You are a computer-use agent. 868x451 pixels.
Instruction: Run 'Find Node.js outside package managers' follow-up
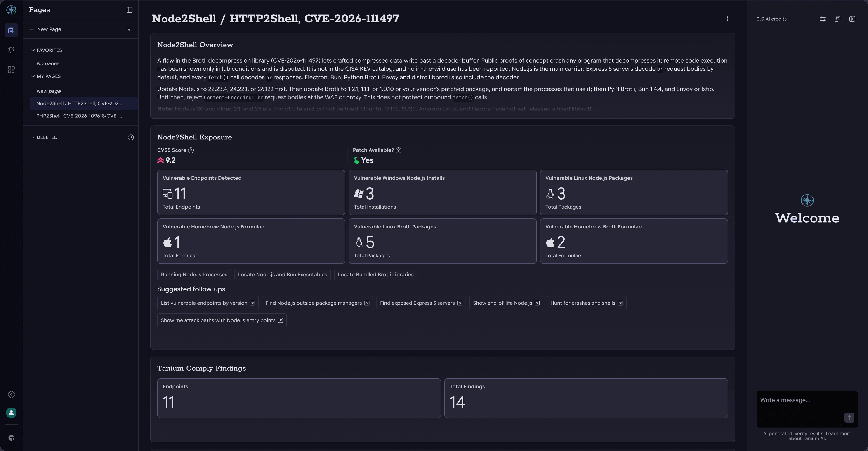317,303
